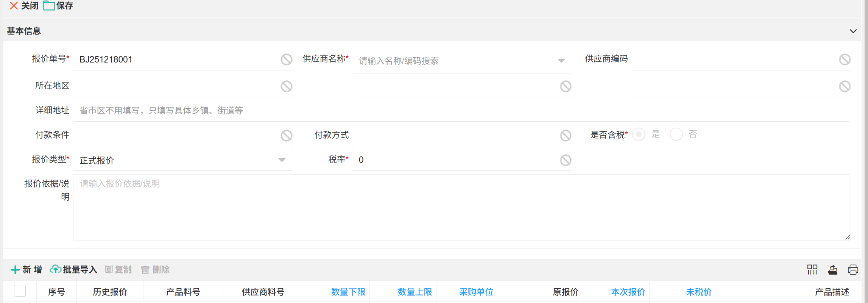
Task: Click the 本次报价 column header
Action: click(x=628, y=292)
